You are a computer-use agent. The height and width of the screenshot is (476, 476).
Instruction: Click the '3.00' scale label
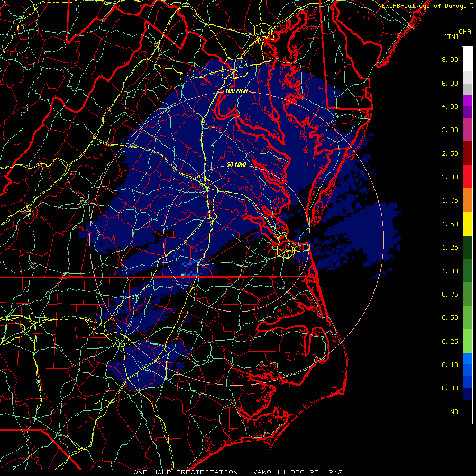tap(450, 130)
